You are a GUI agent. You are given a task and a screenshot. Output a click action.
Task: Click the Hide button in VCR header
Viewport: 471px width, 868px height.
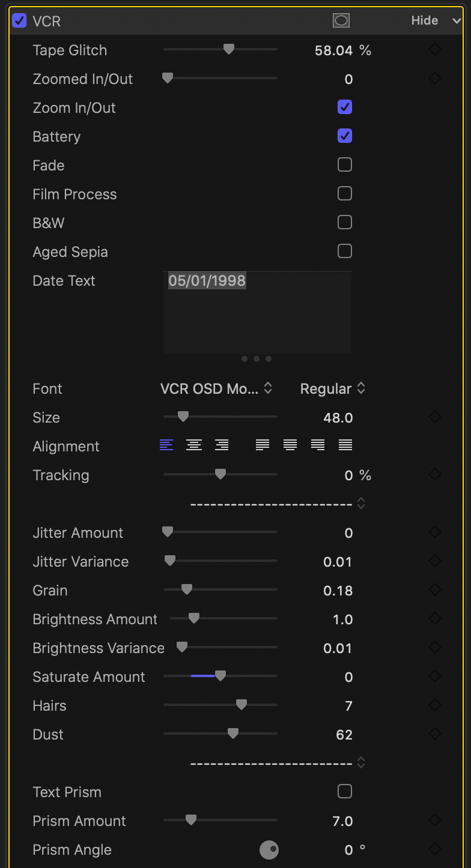[424, 20]
